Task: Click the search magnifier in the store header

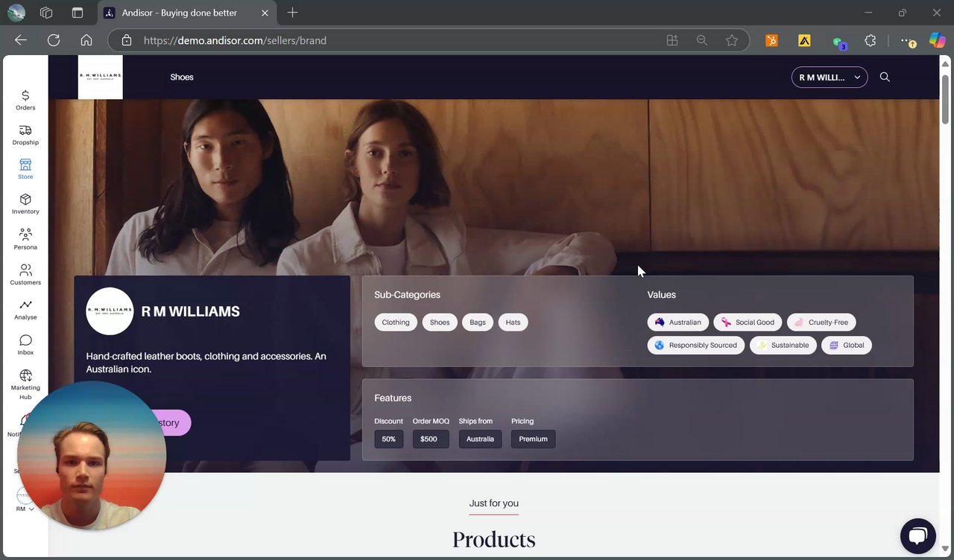Action: coord(885,77)
